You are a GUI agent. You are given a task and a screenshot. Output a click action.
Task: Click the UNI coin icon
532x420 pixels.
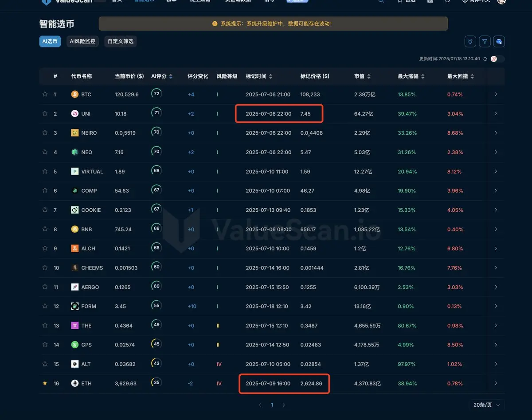coord(75,114)
